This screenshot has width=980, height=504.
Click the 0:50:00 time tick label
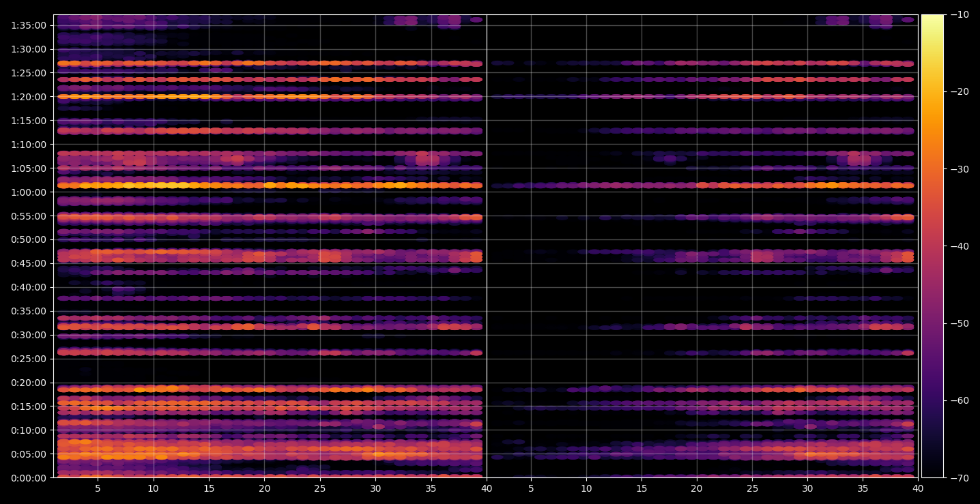[29, 239]
